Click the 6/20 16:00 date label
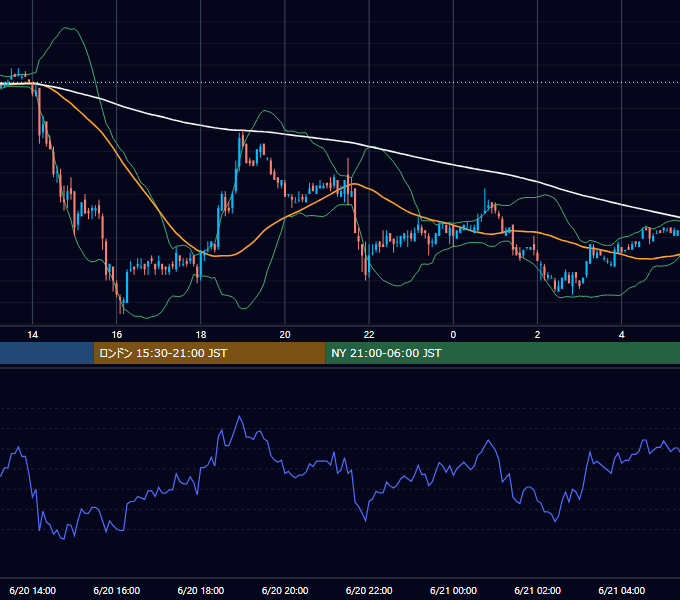The width and height of the screenshot is (680, 600). click(x=117, y=590)
